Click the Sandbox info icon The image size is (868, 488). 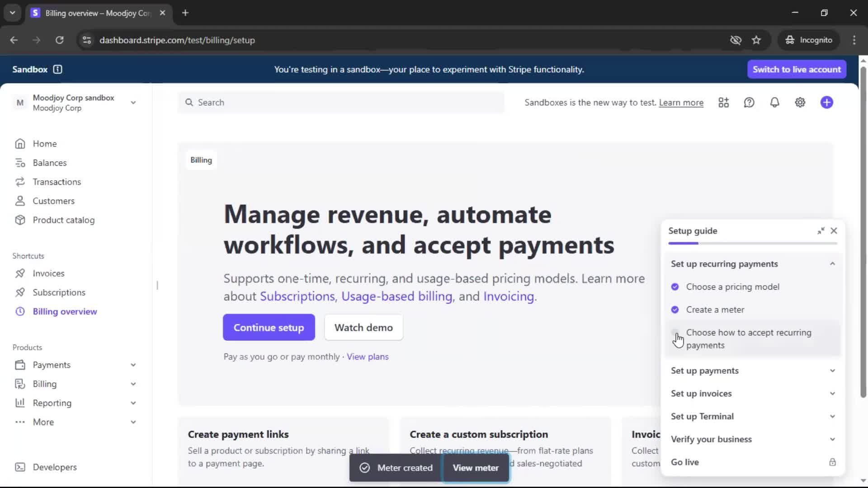click(57, 69)
